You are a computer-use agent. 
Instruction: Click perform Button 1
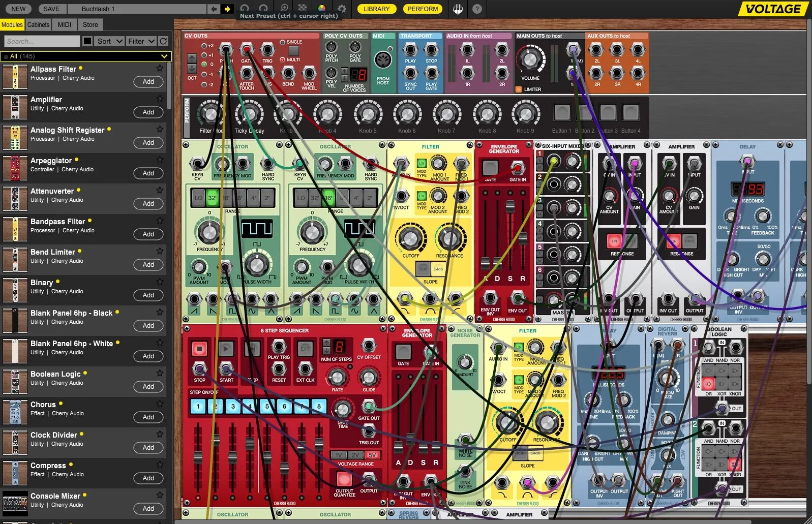(x=562, y=112)
